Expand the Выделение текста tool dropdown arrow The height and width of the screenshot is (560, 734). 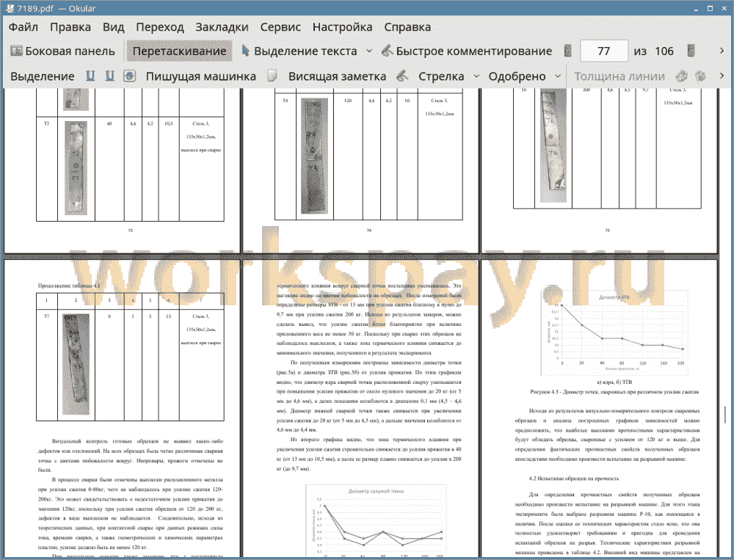[x=369, y=51]
